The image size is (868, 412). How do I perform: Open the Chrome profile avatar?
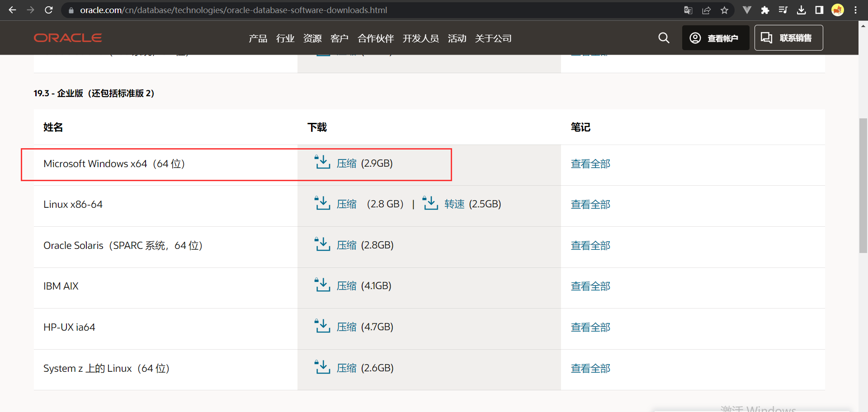[838, 10]
